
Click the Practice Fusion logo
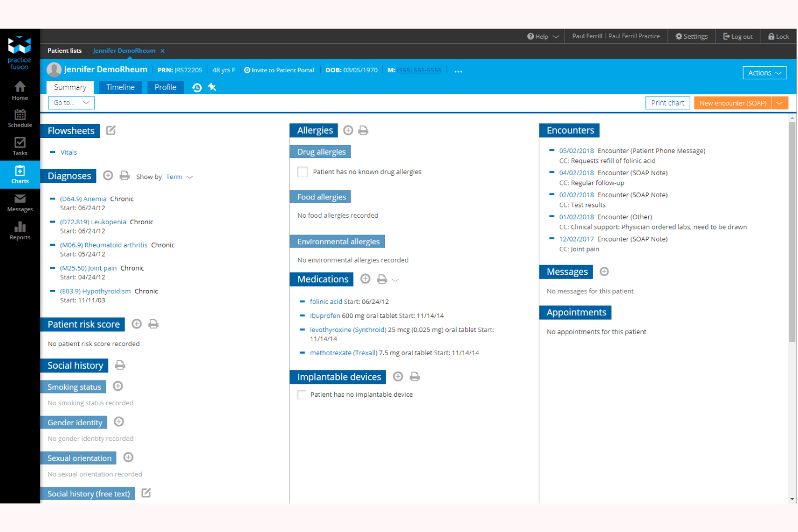click(19, 52)
